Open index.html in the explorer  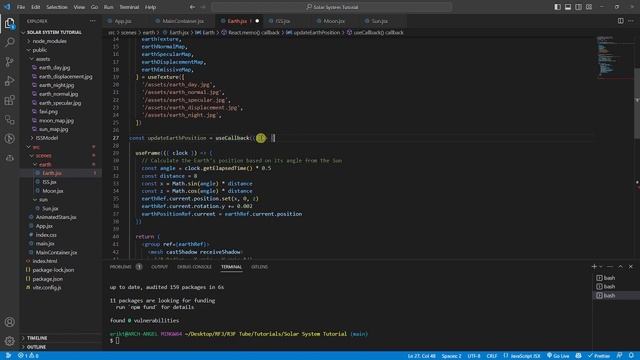coord(45,261)
